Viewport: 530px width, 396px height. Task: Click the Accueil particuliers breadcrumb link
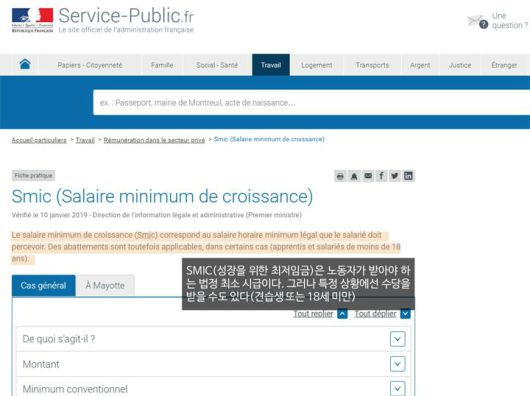click(39, 140)
